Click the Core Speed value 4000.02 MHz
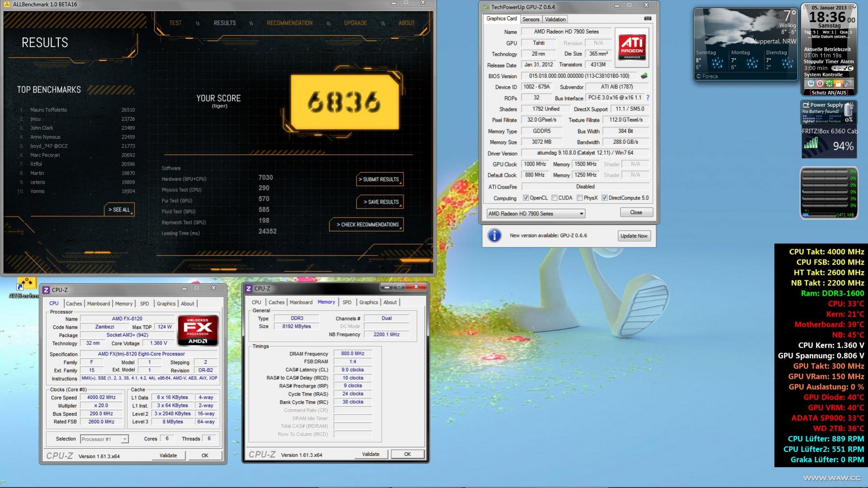This screenshot has width=868, height=488. (x=101, y=398)
